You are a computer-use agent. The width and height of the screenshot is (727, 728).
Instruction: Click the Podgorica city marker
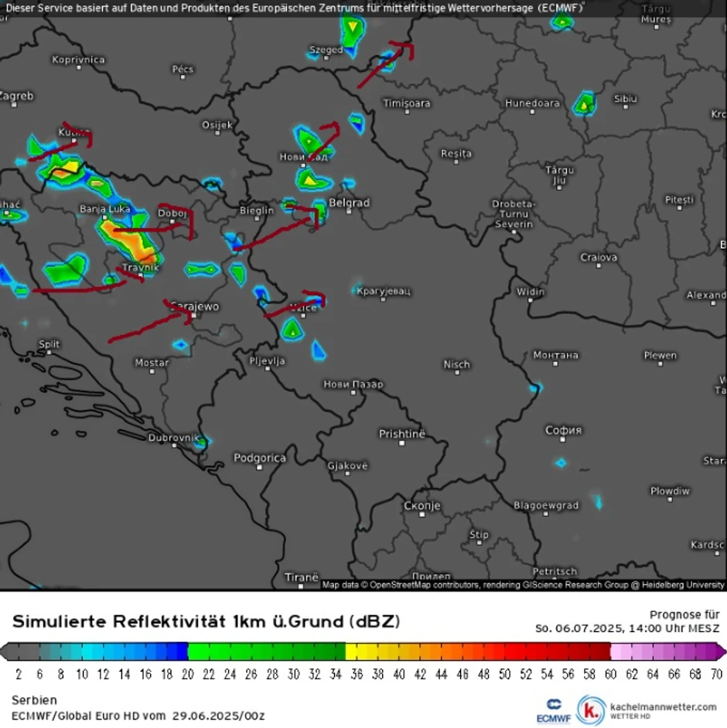pos(260,467)
